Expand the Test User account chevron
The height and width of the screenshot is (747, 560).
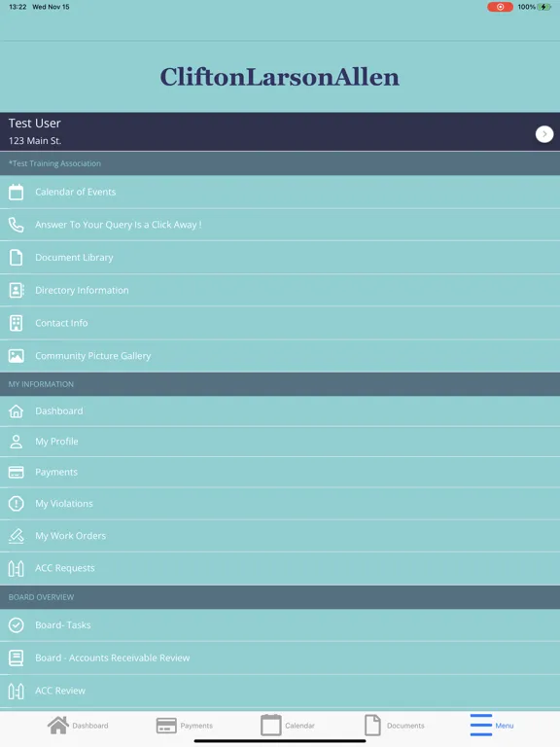(x=544, y=134)
